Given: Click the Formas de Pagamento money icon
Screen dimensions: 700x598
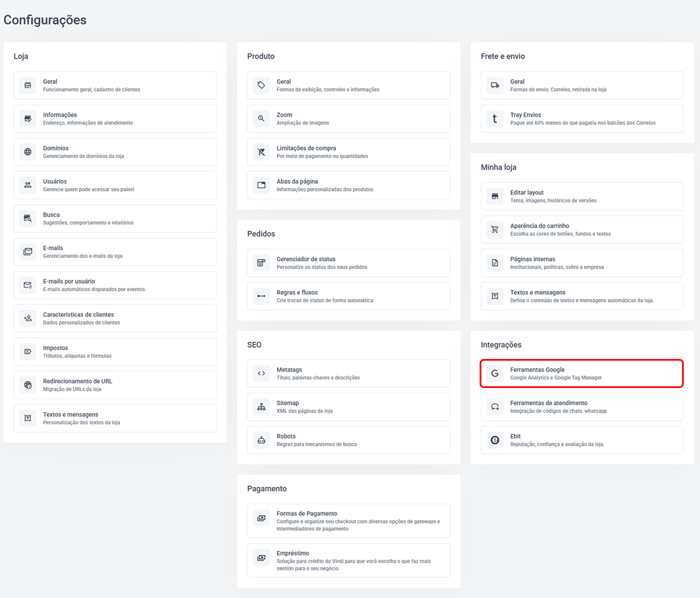Looking at the screenshot, I should pos(261,518).
